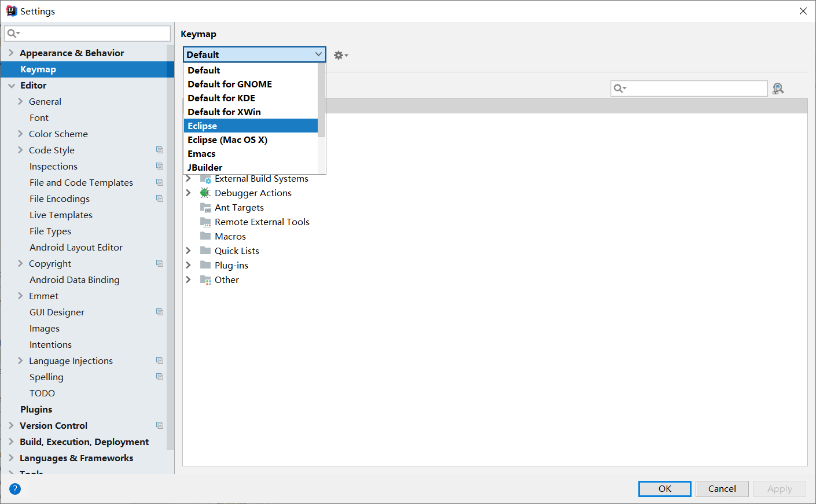Choose the Default keymap list entry

point(251,70)
